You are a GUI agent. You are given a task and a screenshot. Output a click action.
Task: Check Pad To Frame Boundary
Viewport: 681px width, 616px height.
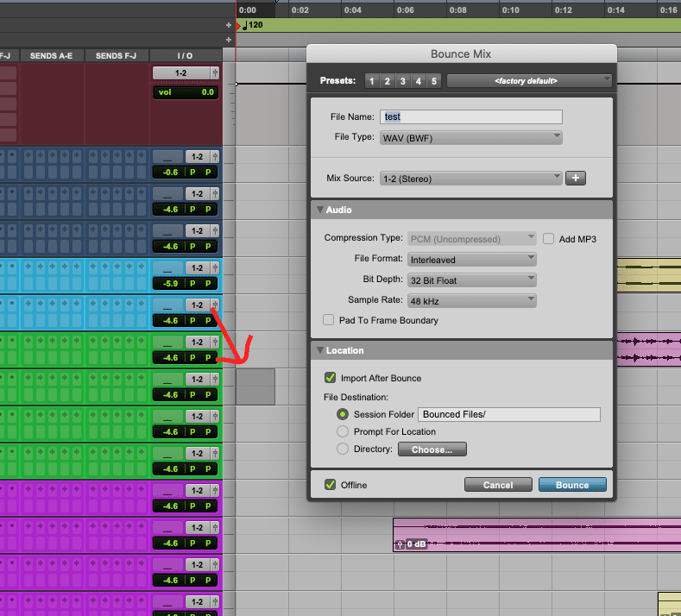tap(328, 320)
